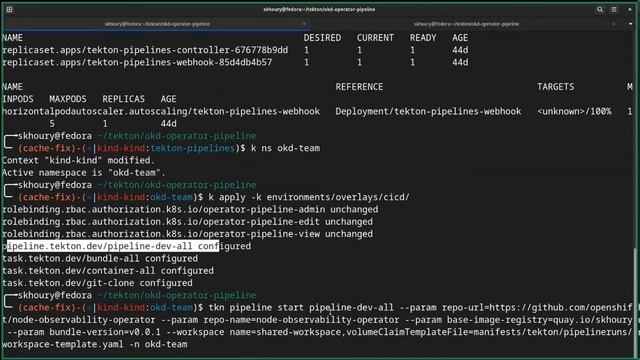Click 'Active namespace is "okd-team".' line

(84, 173)
